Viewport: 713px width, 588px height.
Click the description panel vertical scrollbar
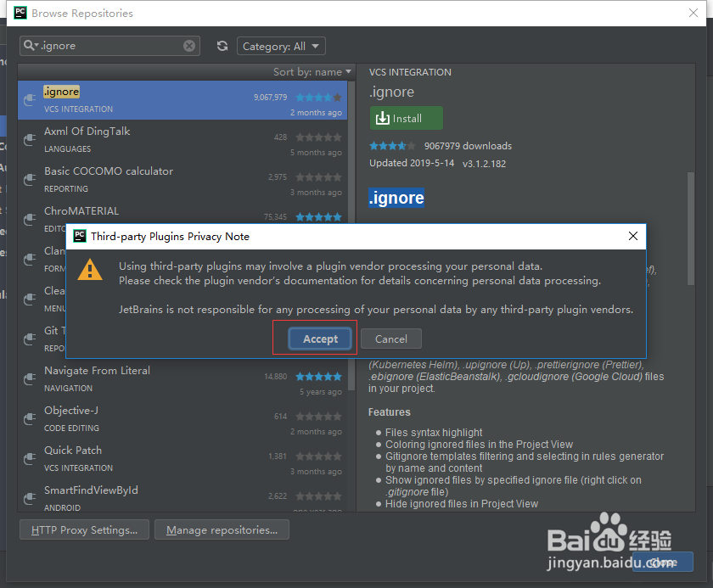click(x=691, y=228)
